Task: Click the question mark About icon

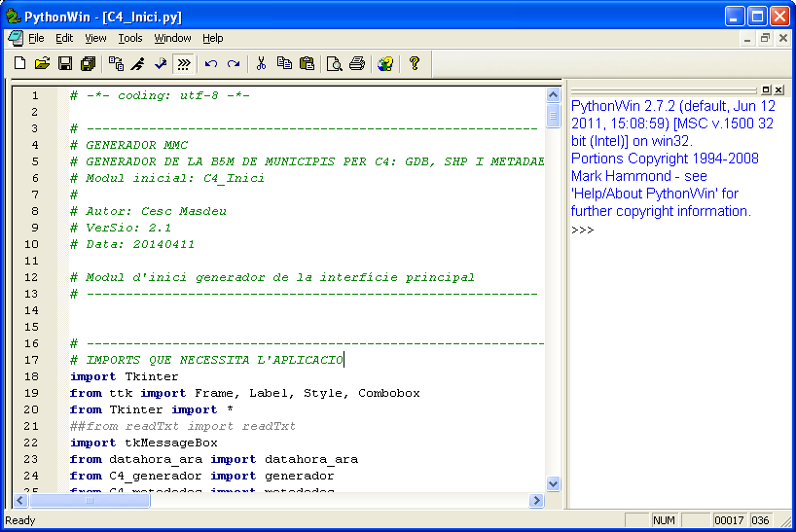Action: pos(415,63)
